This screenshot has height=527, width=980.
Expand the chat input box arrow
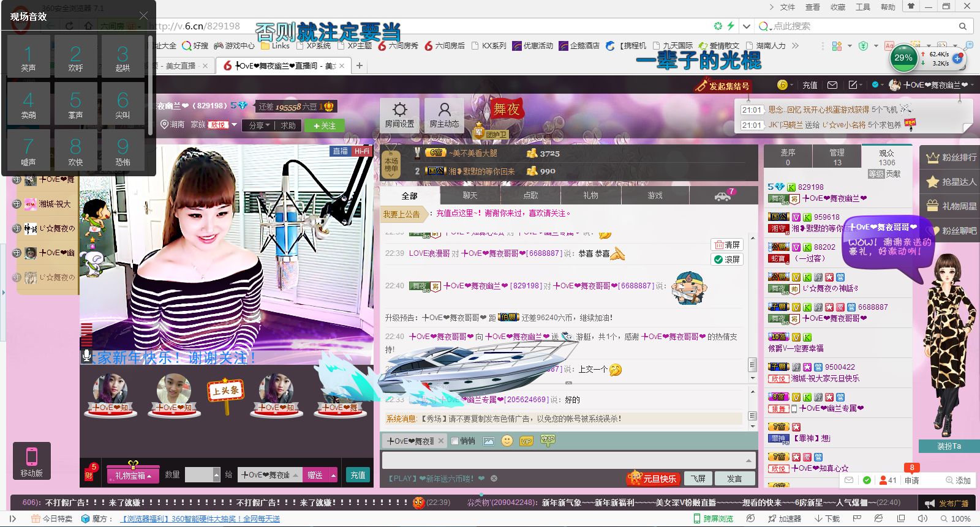748,460
